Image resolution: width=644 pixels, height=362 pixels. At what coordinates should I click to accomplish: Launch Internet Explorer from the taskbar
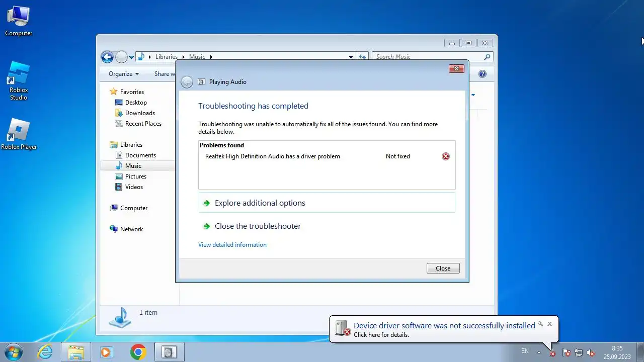(x=45, y=352)
